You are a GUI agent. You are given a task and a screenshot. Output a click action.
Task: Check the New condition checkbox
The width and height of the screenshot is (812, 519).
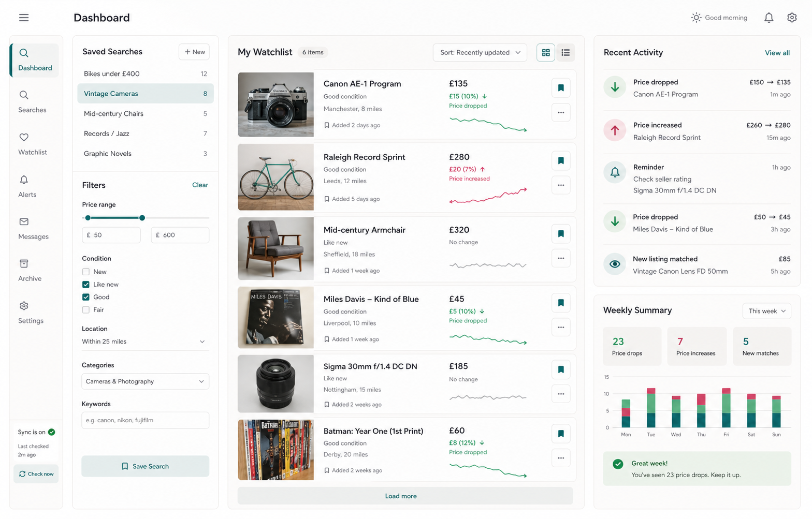[86, 272]
